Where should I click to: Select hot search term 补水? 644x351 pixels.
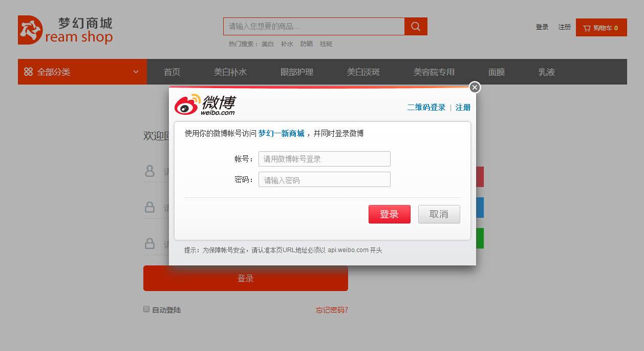point(287,44)
